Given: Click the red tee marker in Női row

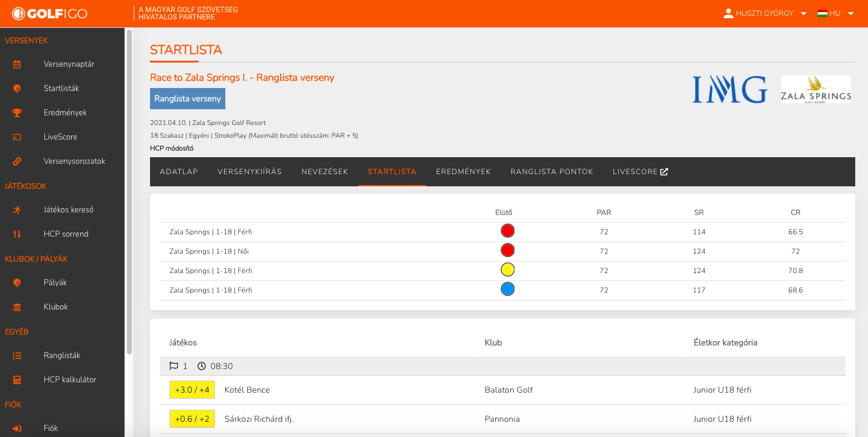Looking at the screenshot, I should [x=508, y=251].
